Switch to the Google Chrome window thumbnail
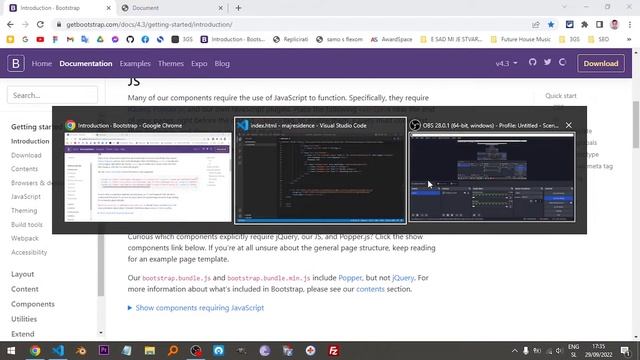 click(x=148, y=171)
